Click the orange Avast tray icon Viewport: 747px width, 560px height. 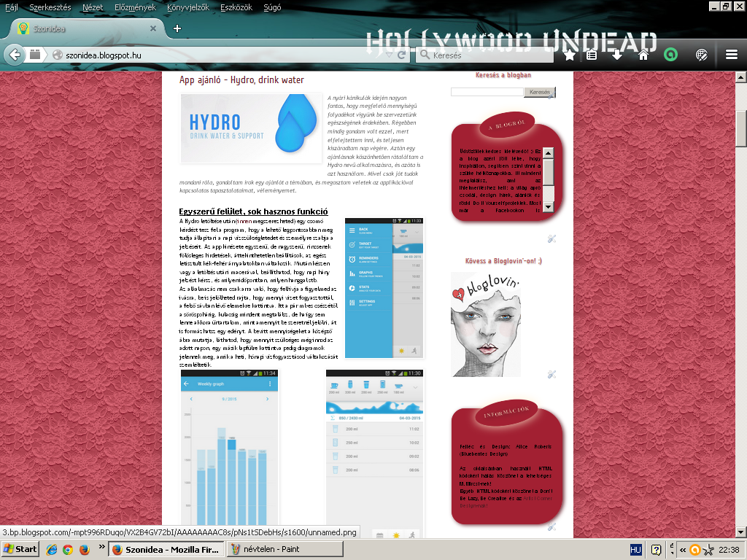(x=695, y=550)
